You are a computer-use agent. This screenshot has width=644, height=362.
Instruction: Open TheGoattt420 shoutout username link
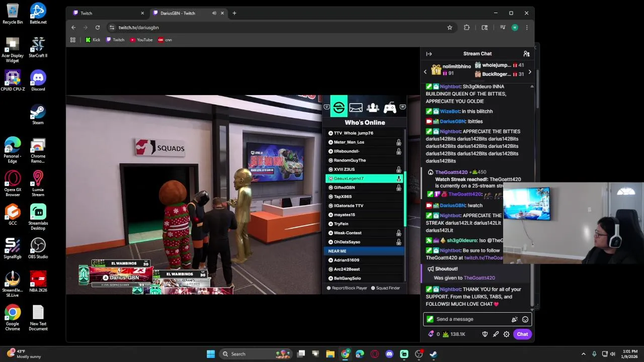pyautogui.click(x=479, y=278)
